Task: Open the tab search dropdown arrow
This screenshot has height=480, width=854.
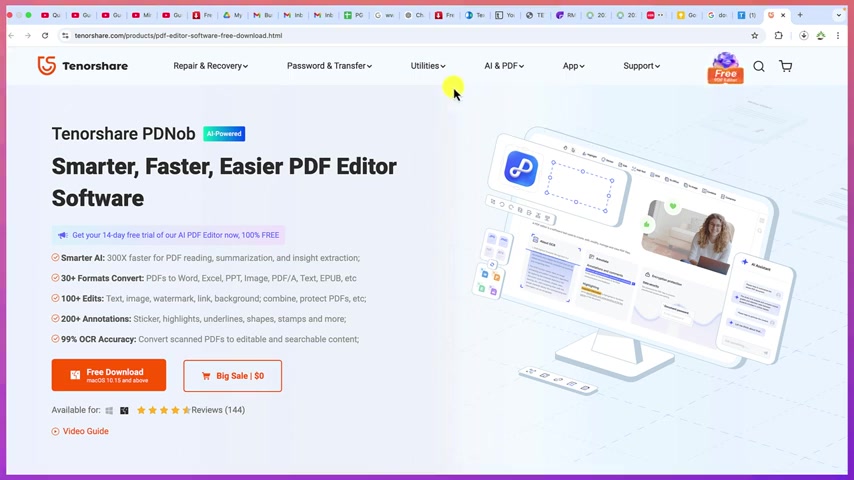Action: coord(839,15)
